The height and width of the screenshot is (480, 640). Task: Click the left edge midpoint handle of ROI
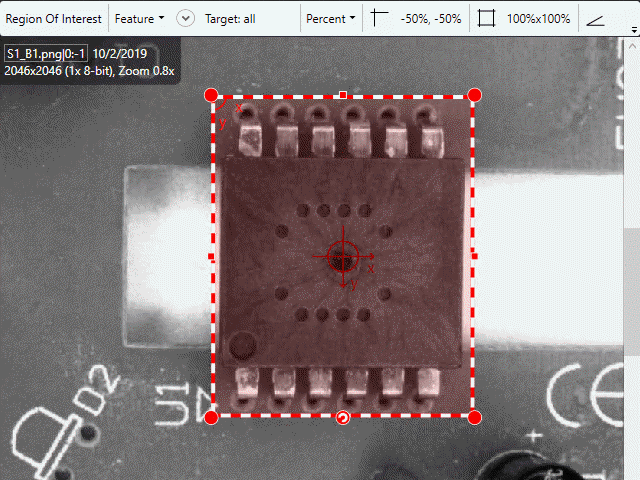pos(211,257)
